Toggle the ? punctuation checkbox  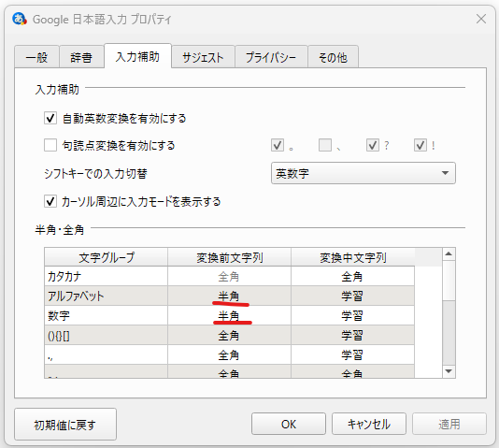click(373, 145)
